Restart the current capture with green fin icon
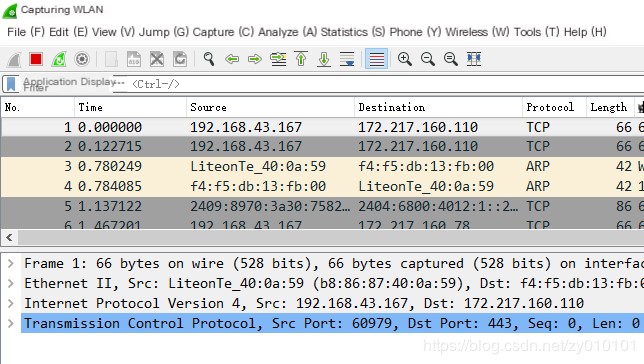The image size is (644, 364). [x=59, y=59]
